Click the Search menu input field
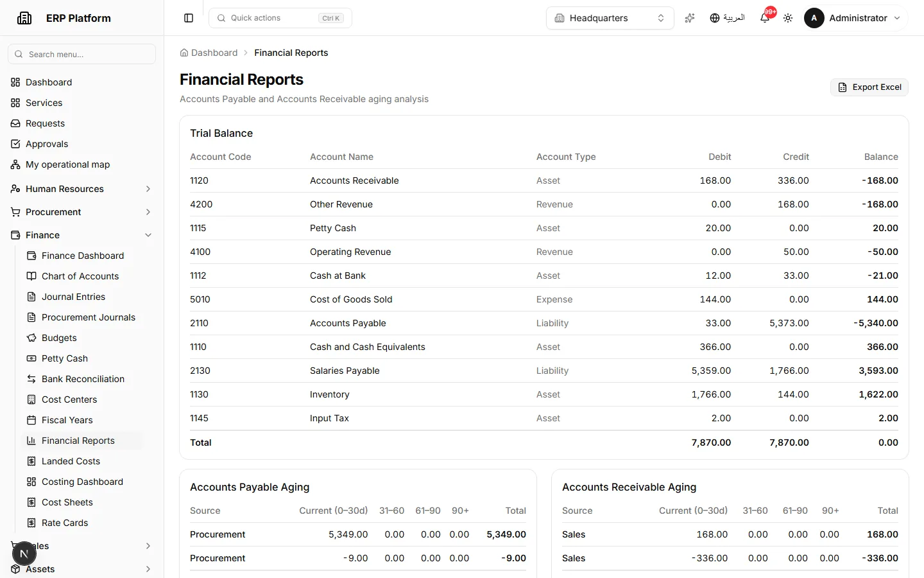The height and width of the screenshot is (578, 924). coord(81,54)
